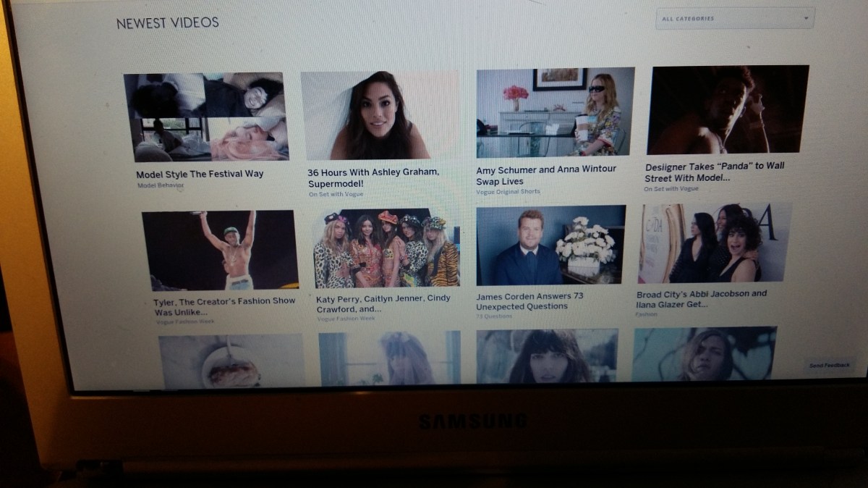
Task: Open the "36 Hours With Ashley Graham" title link
Action: (x=373, y=177)
